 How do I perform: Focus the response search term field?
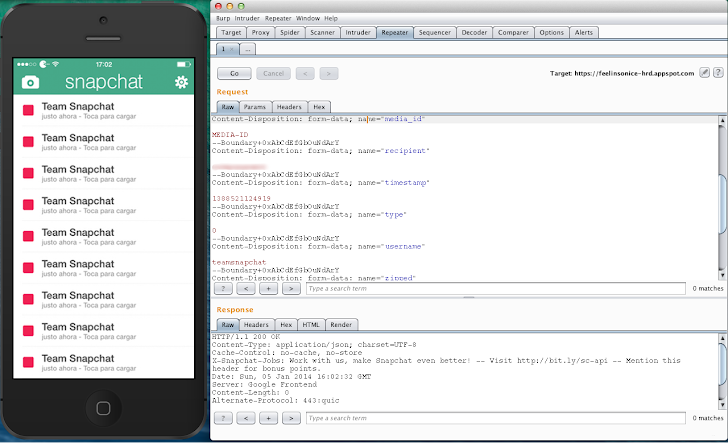tap(495, 418)
